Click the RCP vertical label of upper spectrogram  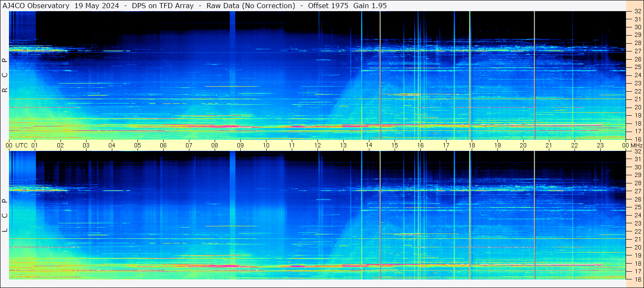coord(5,75)
